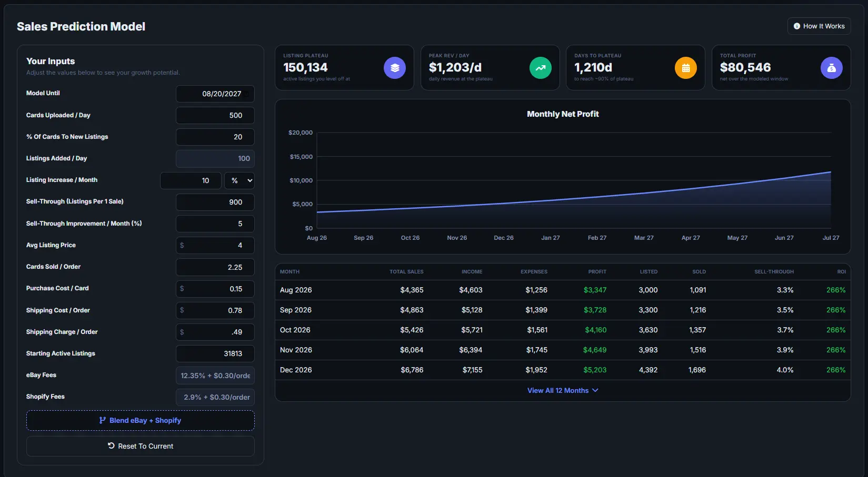
Task: Click the PROFIT column header
Action: click(597, 272)
